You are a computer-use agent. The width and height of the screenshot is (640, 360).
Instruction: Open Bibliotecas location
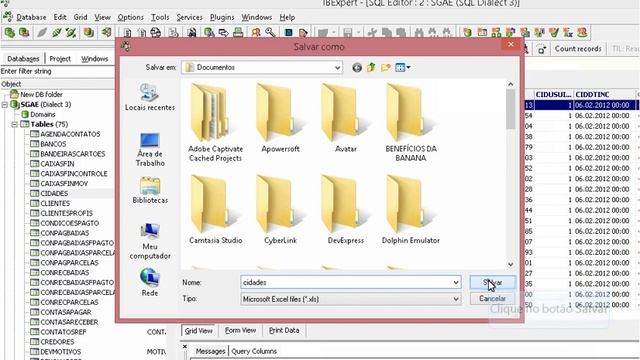[150, 190]
